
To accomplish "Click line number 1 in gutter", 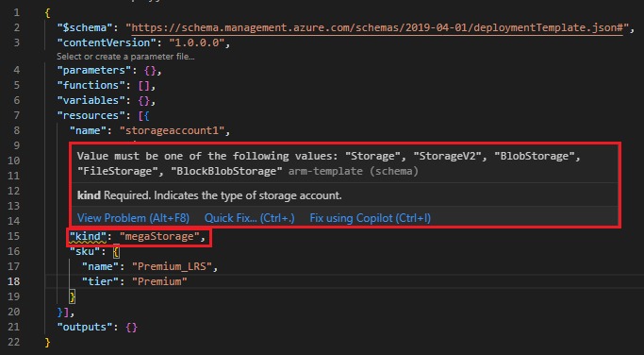I will [x=16, y=13].
